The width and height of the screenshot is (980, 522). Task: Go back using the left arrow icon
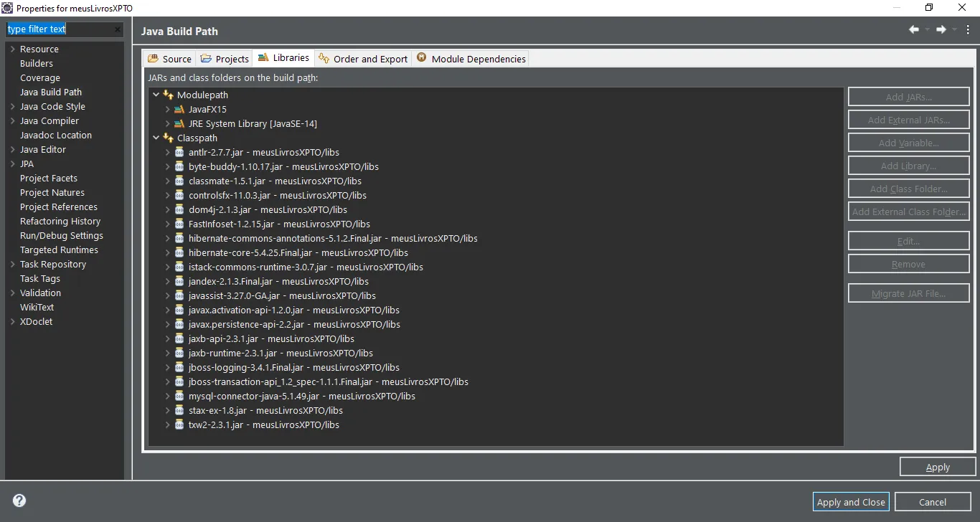(914, 29)
